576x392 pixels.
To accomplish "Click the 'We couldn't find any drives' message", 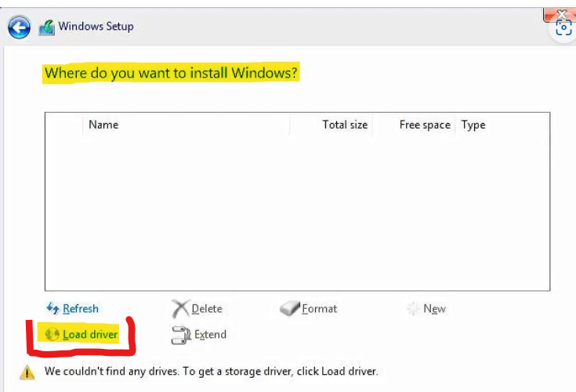I will point(212,371).
